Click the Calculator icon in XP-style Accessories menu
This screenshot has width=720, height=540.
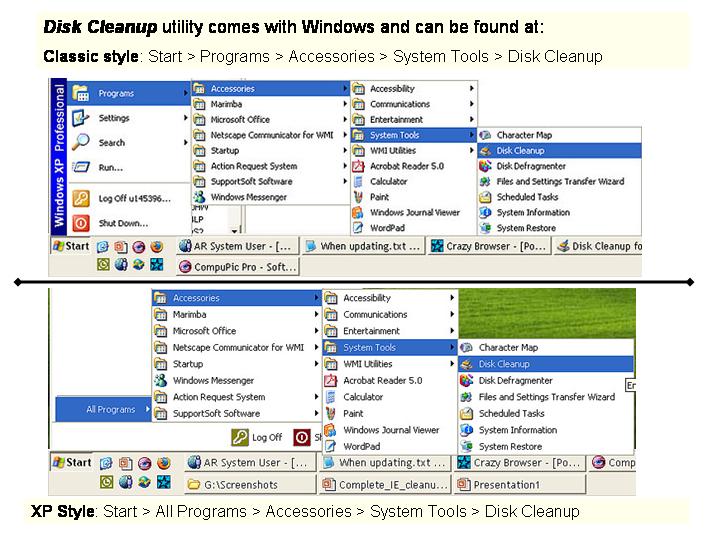pyautogui.click(x=331, y=397)
